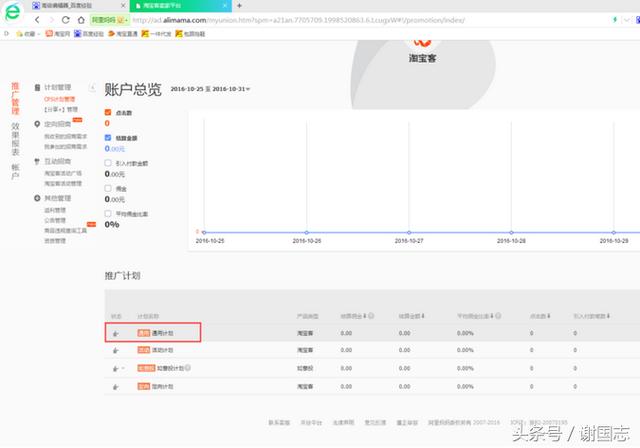This screenshot has height=448, width=640.
Task: Click the green lightning icon in address bar
Action: click(614, 20)
